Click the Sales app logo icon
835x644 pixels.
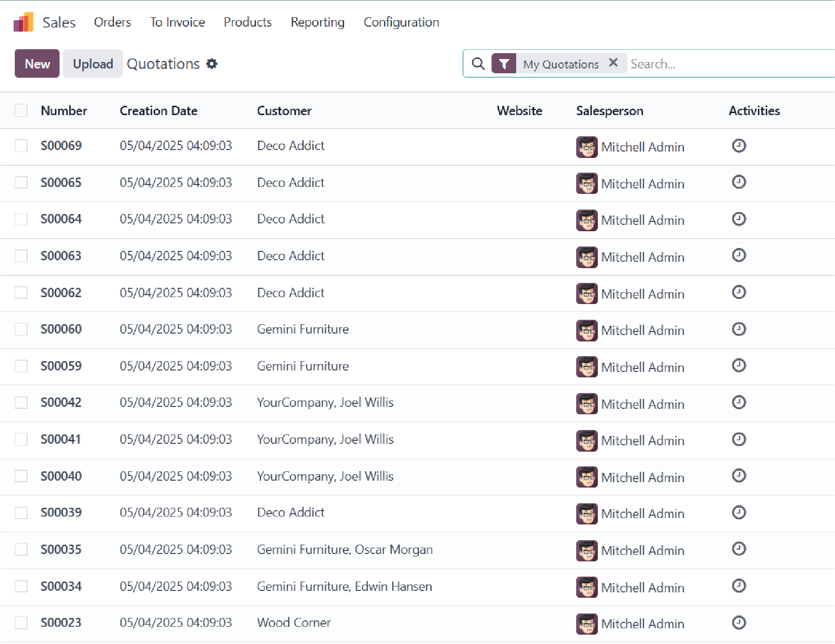point(23,22)
